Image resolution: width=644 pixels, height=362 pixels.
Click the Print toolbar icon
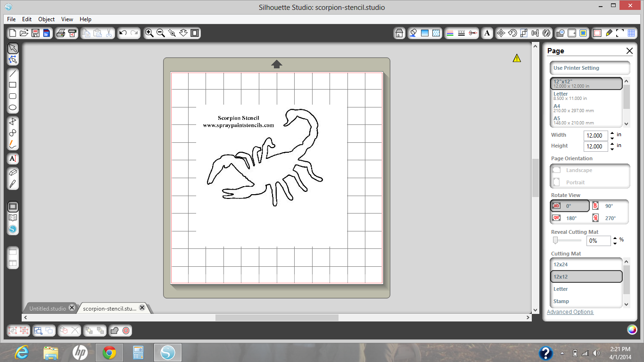click(60, 33)
